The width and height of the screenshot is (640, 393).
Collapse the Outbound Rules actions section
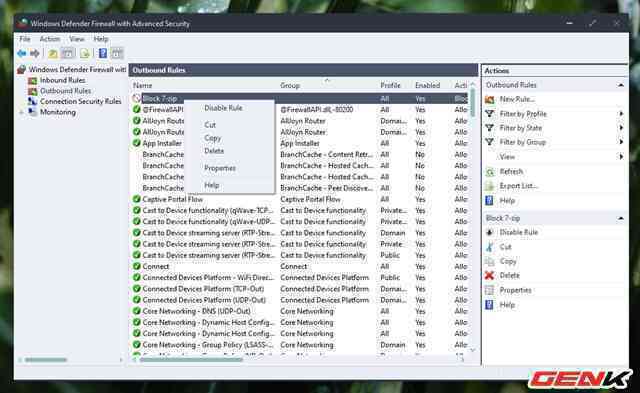point(621,85)
